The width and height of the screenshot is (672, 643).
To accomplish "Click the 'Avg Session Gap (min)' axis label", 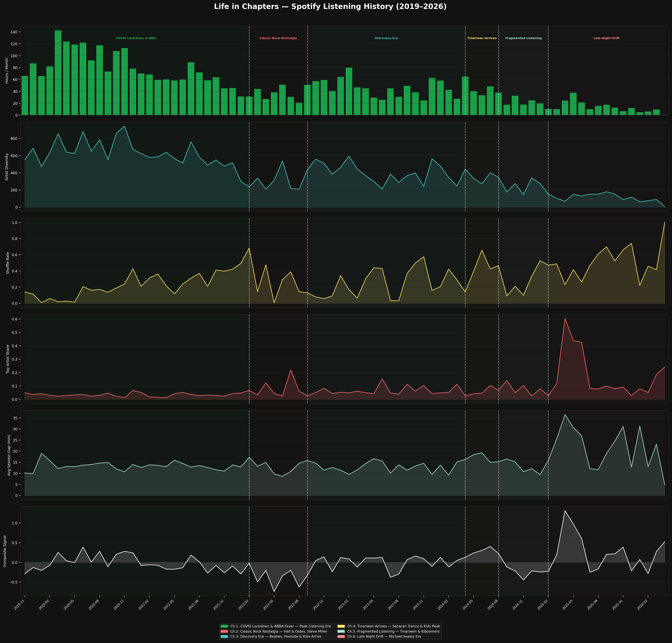I will tap(9, 455).
